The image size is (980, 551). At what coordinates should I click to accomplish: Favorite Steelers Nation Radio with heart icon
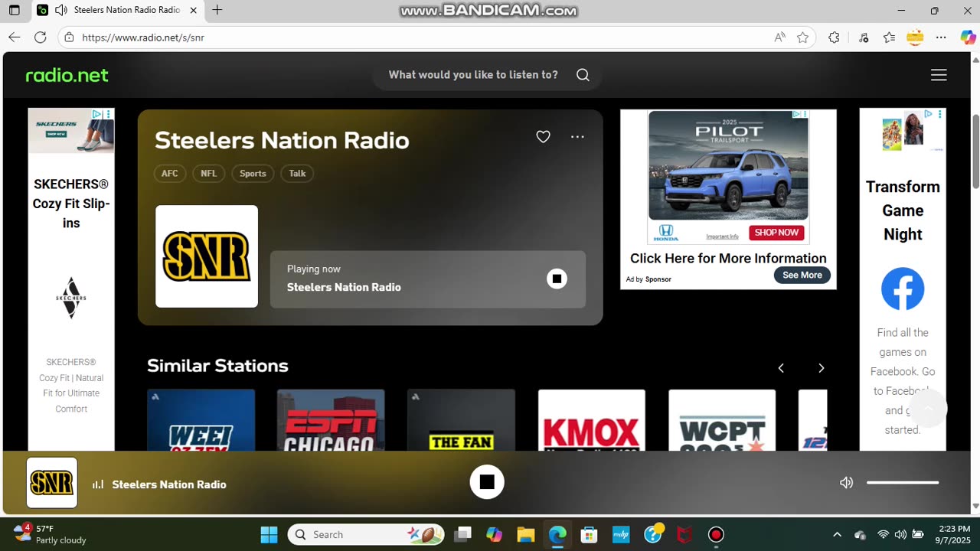tap(543, 137)
